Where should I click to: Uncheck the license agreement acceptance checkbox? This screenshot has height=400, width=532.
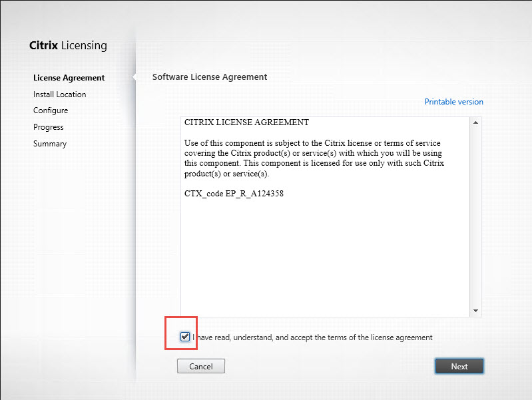185,337
